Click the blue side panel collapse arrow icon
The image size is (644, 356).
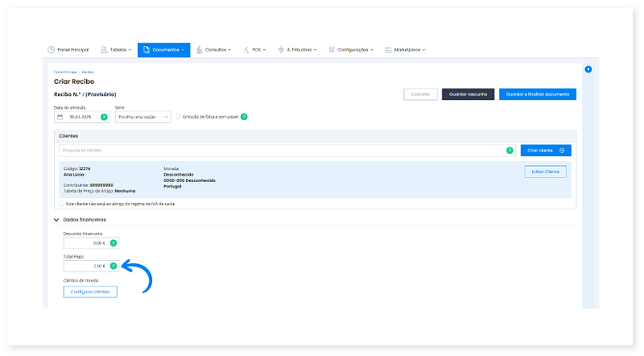coord(588,69)
